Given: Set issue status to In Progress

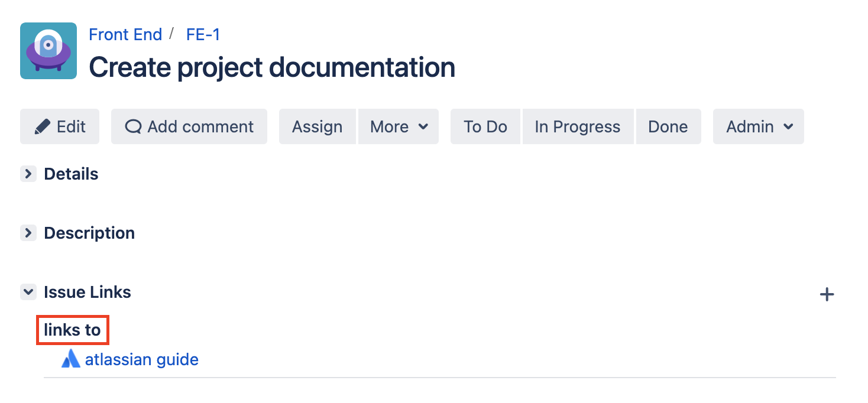Looking at the screenshot, I should tap(578, 126).
